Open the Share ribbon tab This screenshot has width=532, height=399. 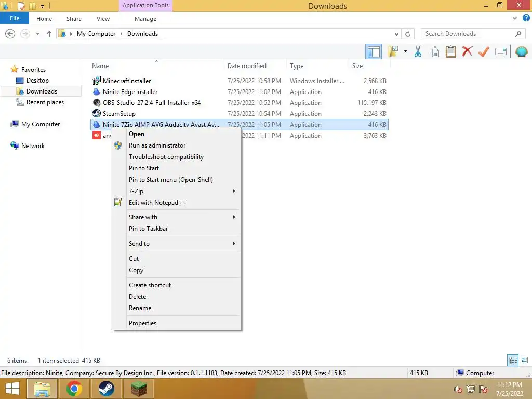click(x=74, y=19)
